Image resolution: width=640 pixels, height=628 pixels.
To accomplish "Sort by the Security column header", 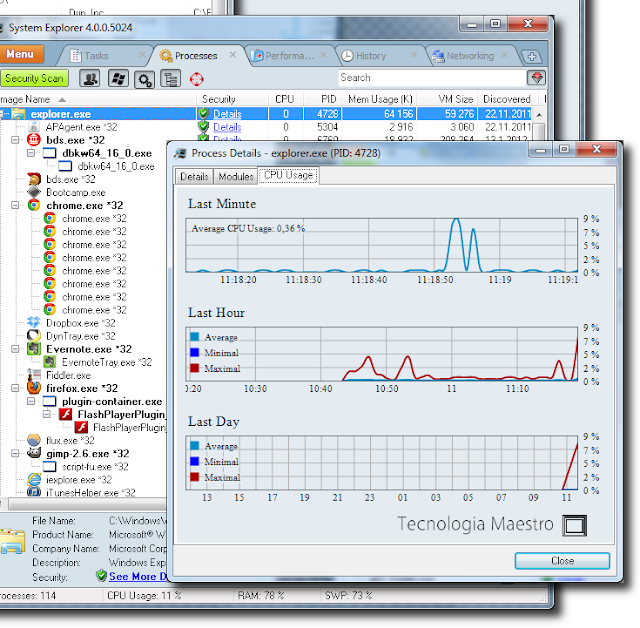I will [x=233, y=99].
